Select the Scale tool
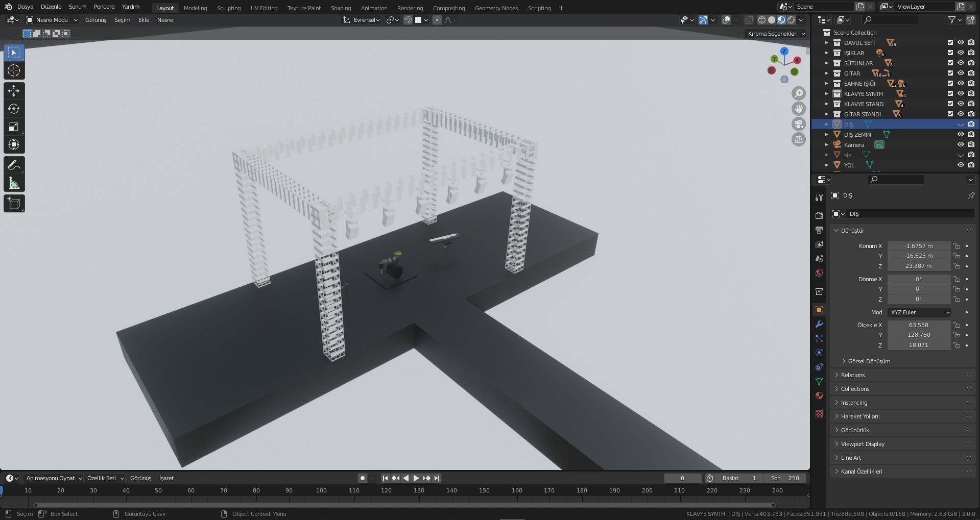Viewport: 980px width, 520px height. [x=14, y=127]
